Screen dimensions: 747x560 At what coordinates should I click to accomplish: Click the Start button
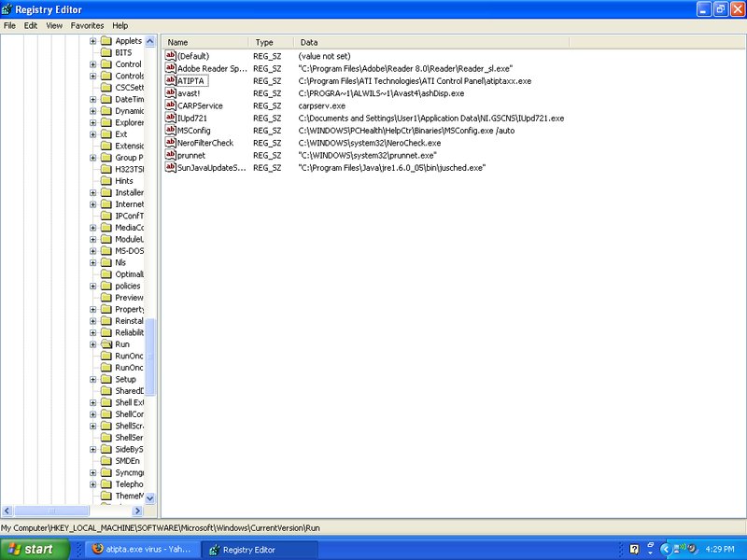point(35,549)
